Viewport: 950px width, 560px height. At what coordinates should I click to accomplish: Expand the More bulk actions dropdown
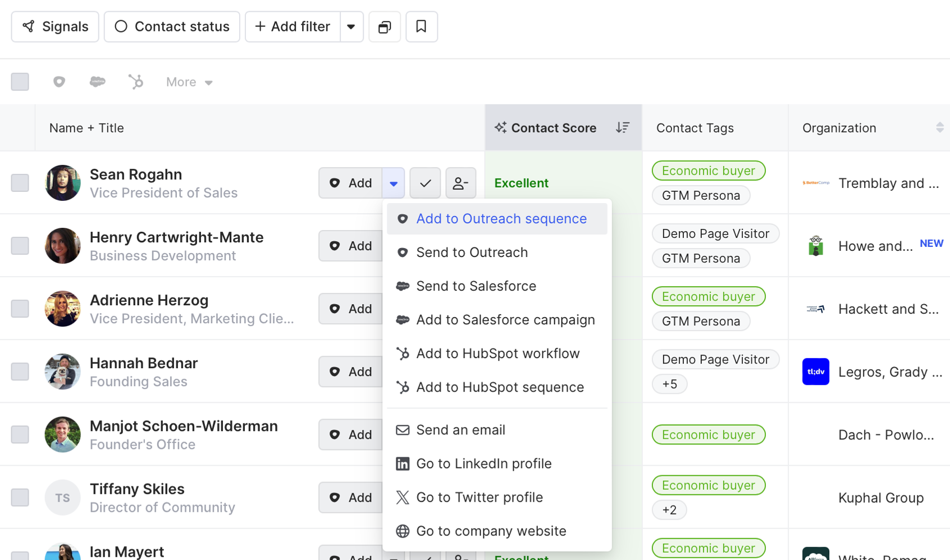[189, 82]
